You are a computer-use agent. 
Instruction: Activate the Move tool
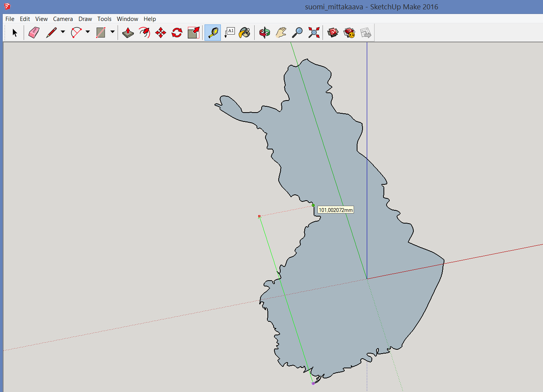pos(161,33)
